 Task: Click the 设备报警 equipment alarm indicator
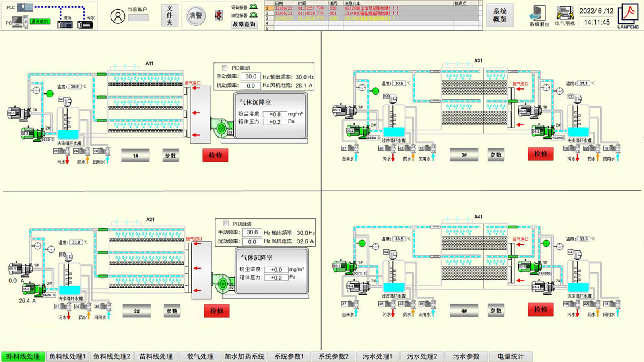(x=253, y=7)
